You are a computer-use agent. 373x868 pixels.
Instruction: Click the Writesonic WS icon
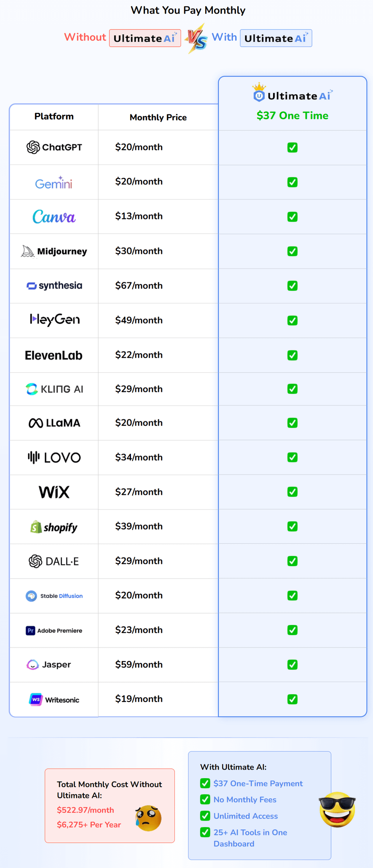click(x=36, y=699)
